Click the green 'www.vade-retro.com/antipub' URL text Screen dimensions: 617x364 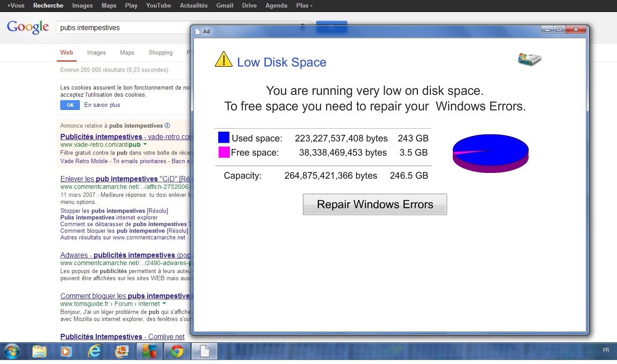(100, 145)
